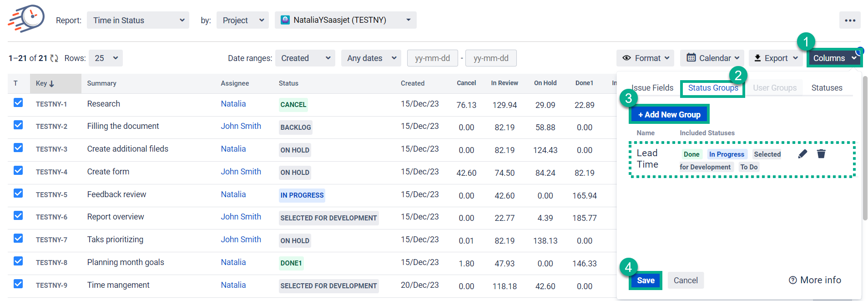This screenshot has height=301, width=868.
Task: Open the three-dots more options menu
Action: (849, 20)
